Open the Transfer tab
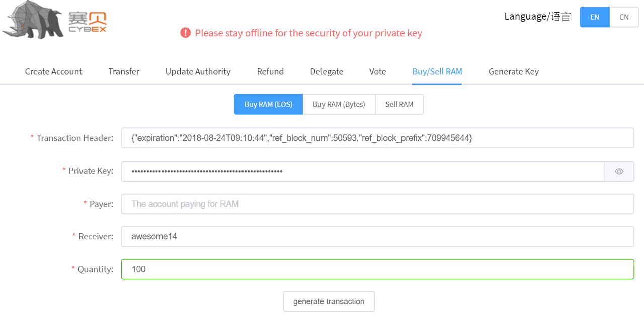Viewport: 644px width, 322px height. [124, 71]
